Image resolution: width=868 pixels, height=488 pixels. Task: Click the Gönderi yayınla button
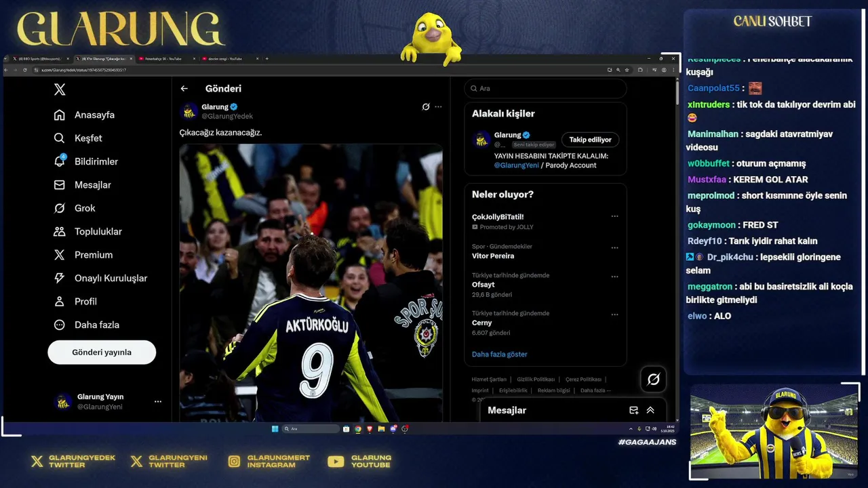pyautogui.click(x=102, y=352)
